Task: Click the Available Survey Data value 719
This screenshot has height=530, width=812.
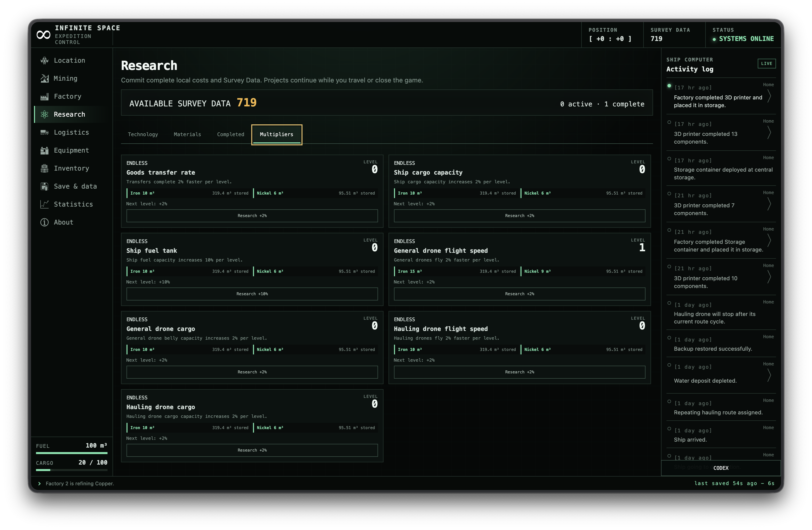Action: coord(247,103)
